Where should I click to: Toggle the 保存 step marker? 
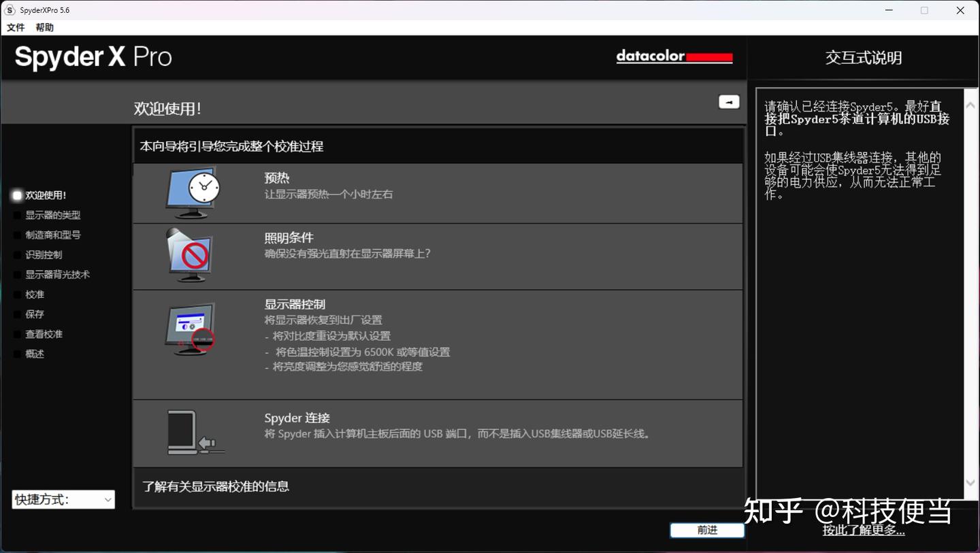16,314
